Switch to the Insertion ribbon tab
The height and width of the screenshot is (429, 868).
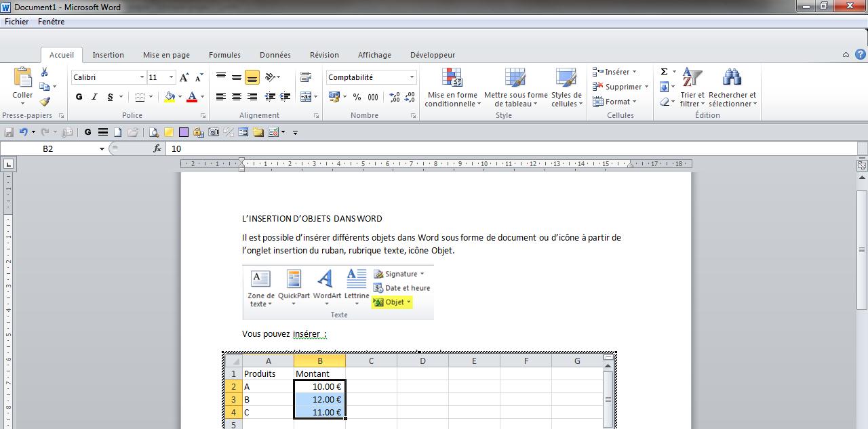point(108,55)
